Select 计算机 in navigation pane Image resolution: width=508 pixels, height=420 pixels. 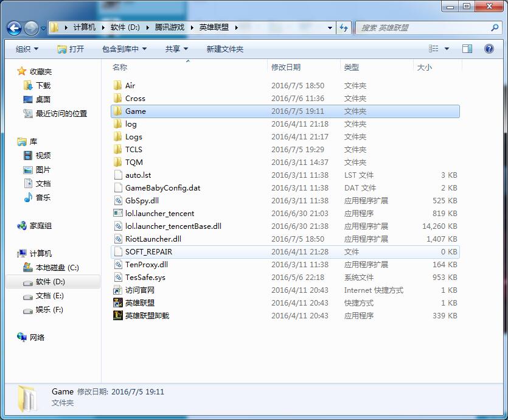coord(41,253)
